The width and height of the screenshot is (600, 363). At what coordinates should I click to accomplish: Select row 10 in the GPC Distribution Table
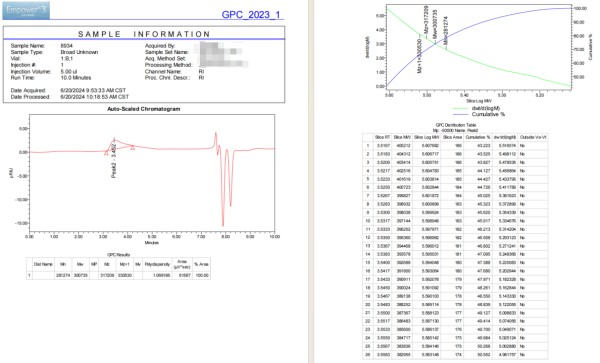455,221
